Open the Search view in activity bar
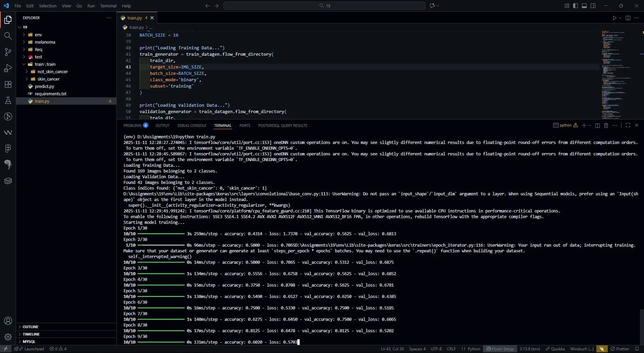The width and height of the screenshot is (644, 353). pos(8,36)
